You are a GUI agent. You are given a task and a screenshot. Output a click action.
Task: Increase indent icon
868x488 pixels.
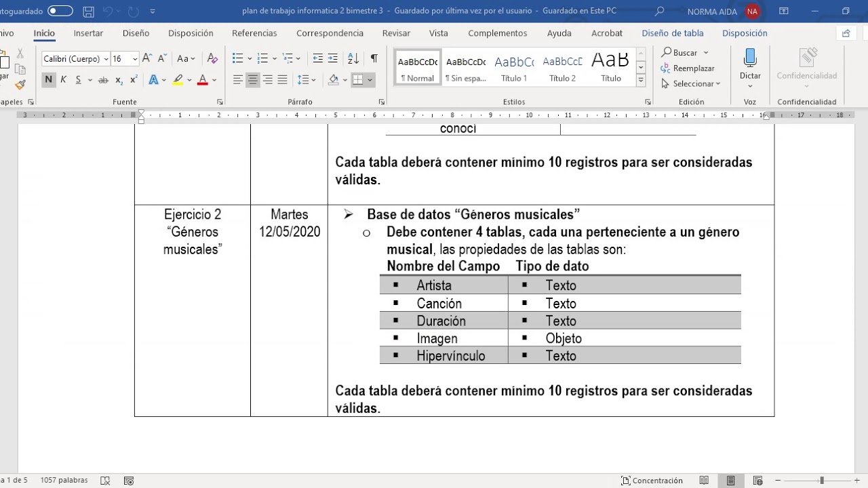pos(333,59)
